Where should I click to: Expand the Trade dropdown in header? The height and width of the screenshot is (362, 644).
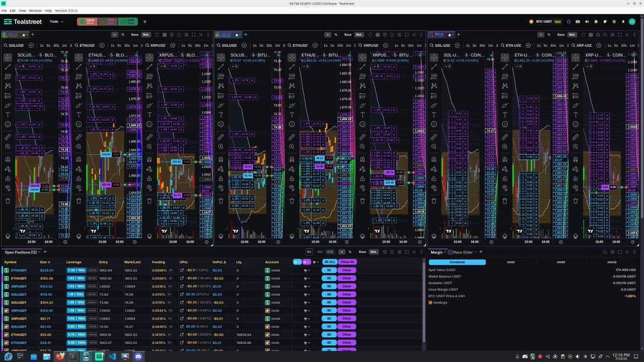click(x=56, y=21)
